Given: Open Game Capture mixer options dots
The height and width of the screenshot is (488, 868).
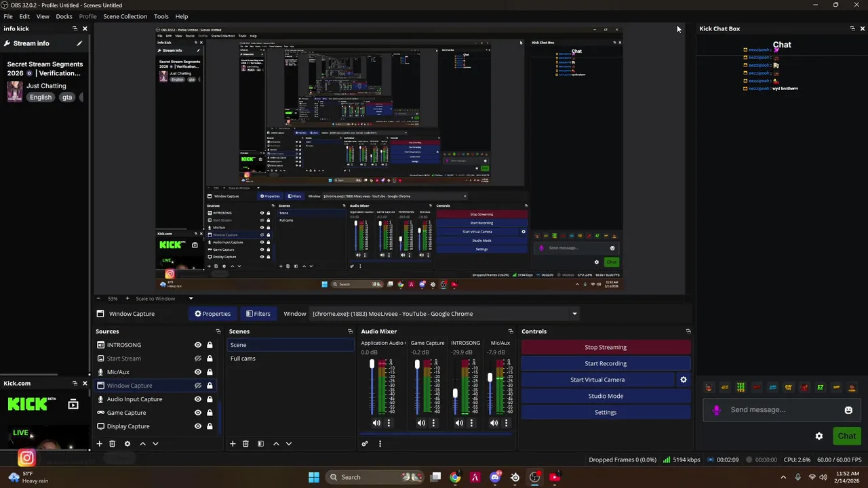Looking at the screenshot, I should click(433, 423).
